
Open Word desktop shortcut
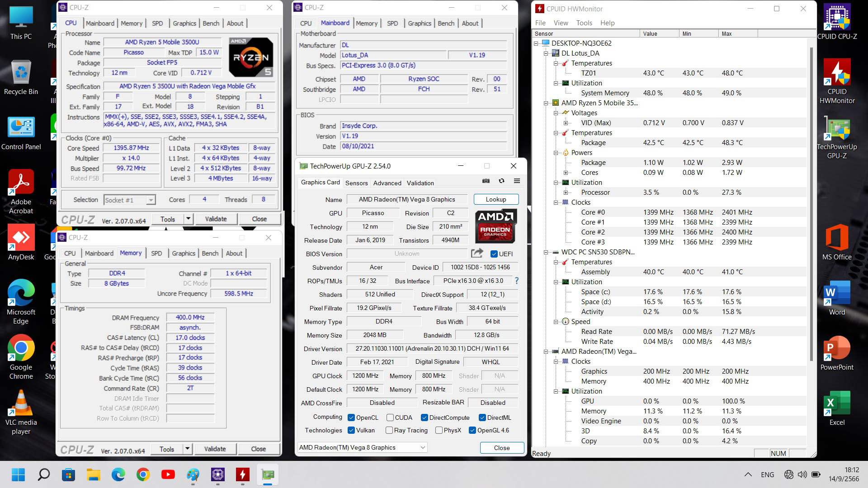click(837, 298)
